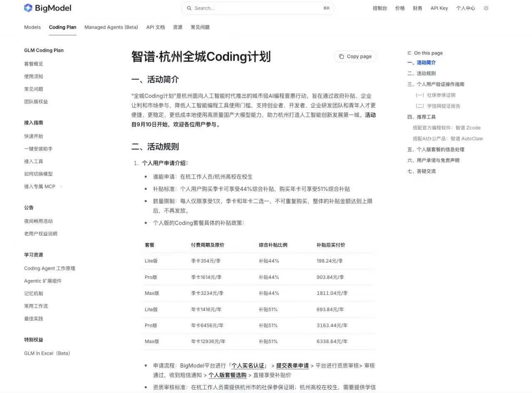Screen dimensions: 532x393
Task: Click the 1811.04元/季 price cell
Action: click(x=332, y=293)
